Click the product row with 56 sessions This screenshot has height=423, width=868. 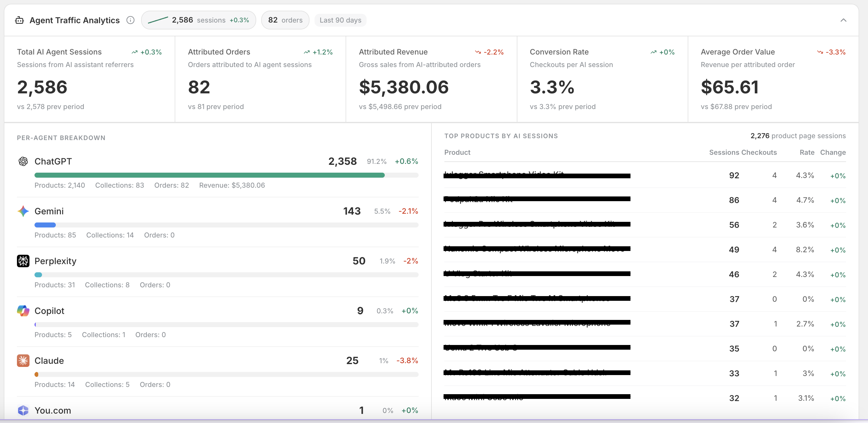pyautogui.click(x=645, y=225)
